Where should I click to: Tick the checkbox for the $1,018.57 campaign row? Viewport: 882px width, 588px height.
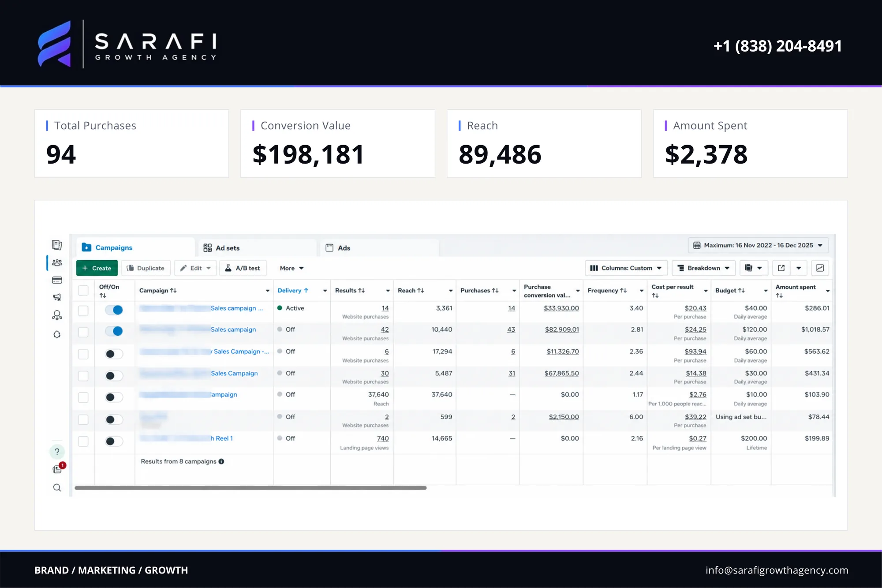click(83, 332)
